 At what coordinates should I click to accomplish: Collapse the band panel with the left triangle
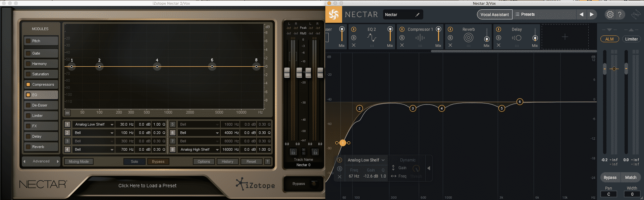(x=429, y=168)
